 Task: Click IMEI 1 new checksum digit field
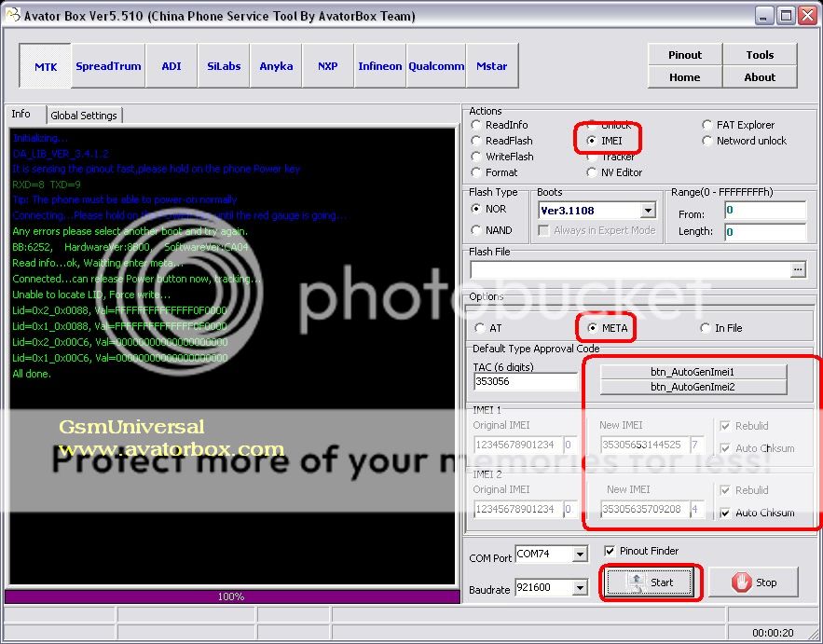pyautogui.click(x=697, y=445)
